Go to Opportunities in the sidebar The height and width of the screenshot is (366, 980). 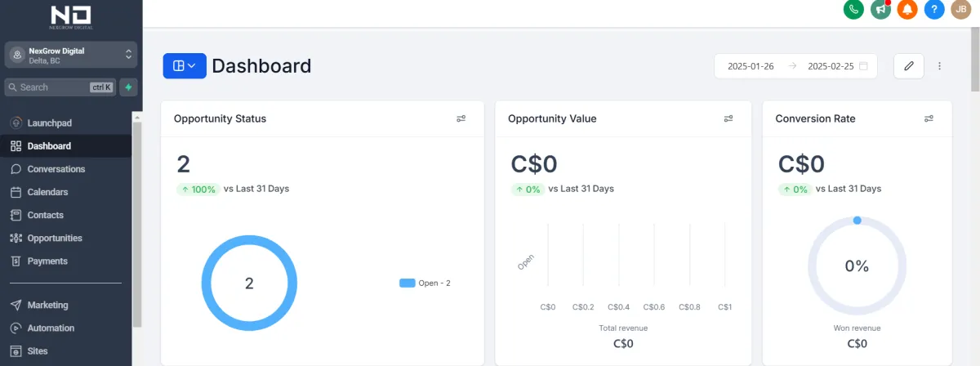55,238
